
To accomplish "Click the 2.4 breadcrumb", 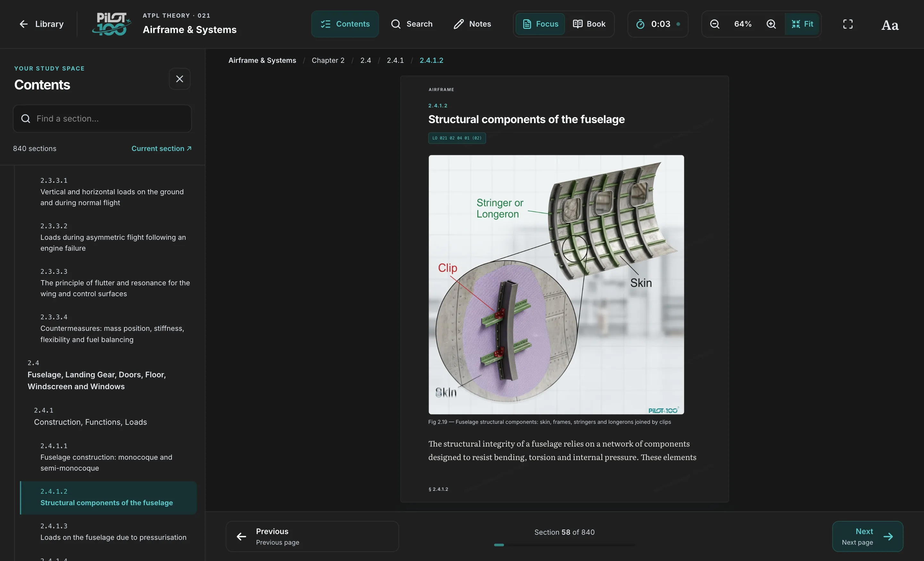I will pyautogui.click(x=366, y=60).
